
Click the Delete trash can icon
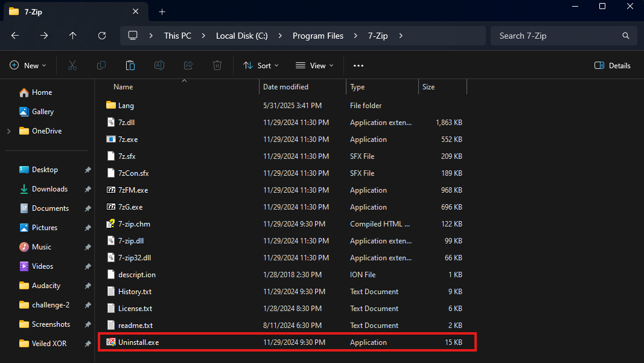click(217, 65)
